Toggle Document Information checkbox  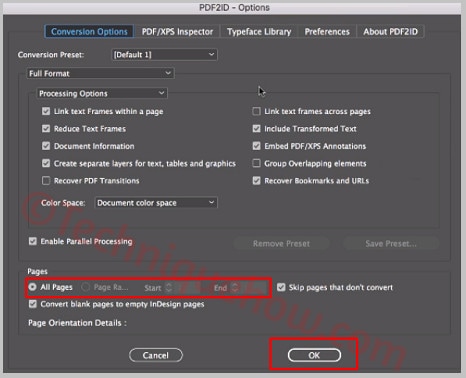click(46, 146)
